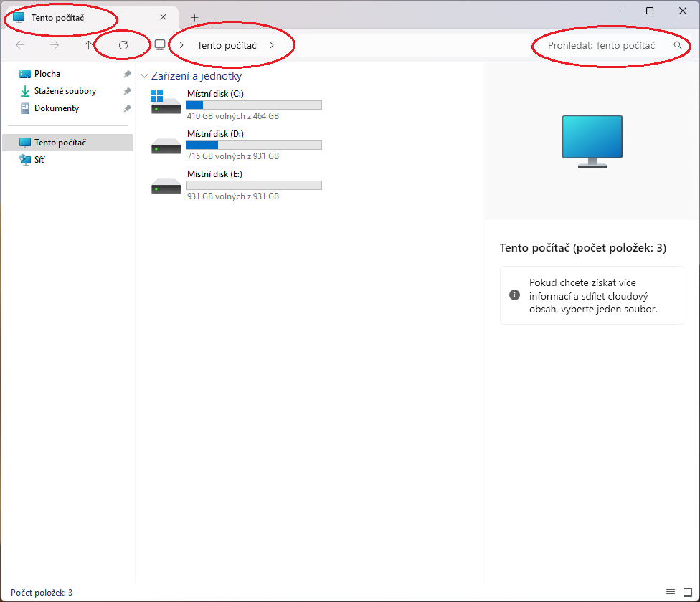Screen dimensions: 700x602
Task: Select Tento počítač in navigation pane
Action: tap(68, 142)
